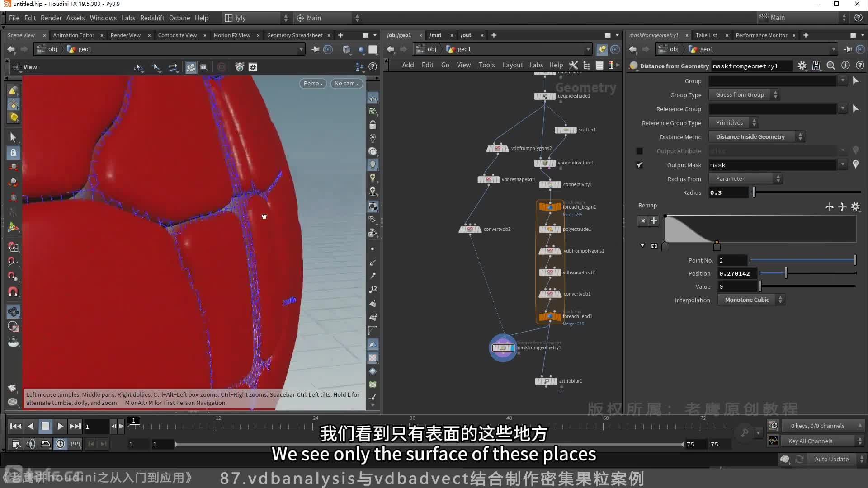Uncheck the Output Mask checkbox
Viewport: 868px width, 488px height.
(639, 165)
